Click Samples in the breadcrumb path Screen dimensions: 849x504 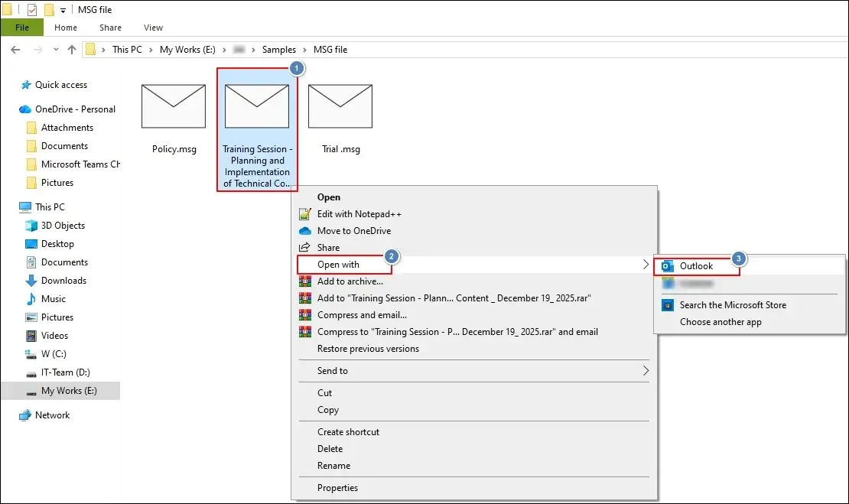pos(279,49)
